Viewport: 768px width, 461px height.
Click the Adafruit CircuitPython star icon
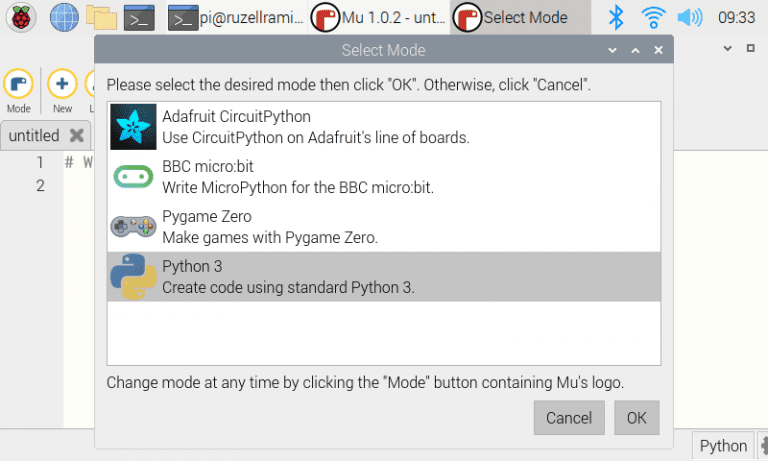[133, 127]
